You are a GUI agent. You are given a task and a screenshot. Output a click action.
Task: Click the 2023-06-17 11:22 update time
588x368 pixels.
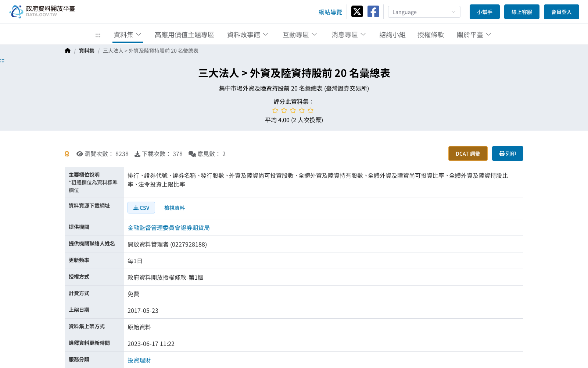tap(151, 344)
